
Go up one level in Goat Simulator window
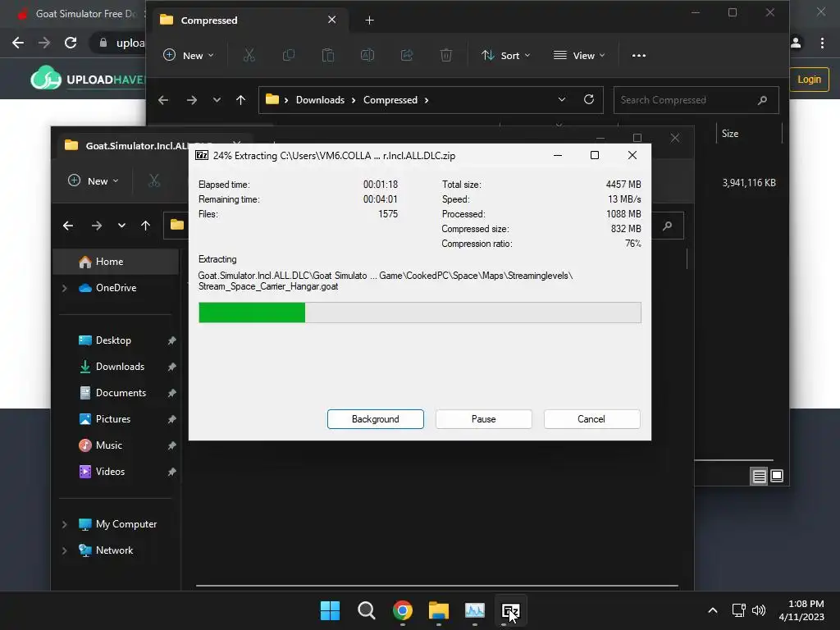pyautogui.click(x=145, y=226)
